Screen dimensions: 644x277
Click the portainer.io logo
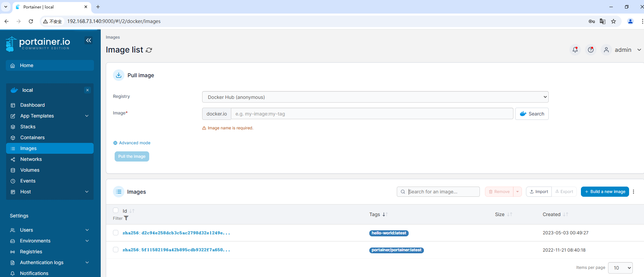click(38, 44)
